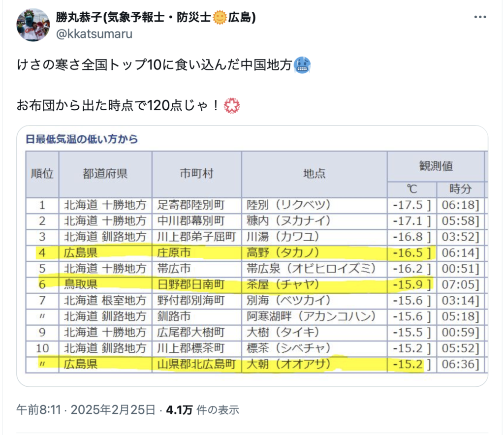Click the author's profile avatar picture

pos(33,25)
